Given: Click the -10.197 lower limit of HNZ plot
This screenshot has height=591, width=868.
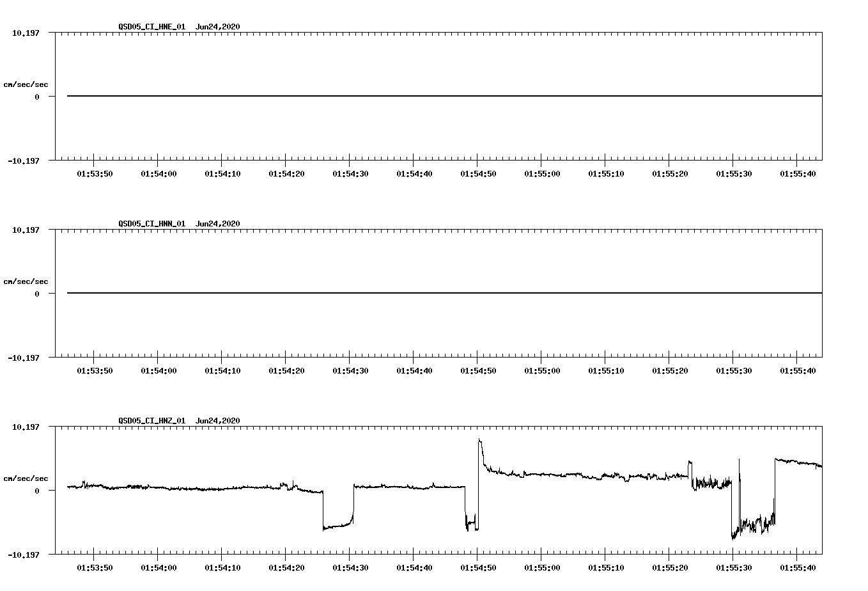Looking at the screenshot, I should tap(24, 555).
